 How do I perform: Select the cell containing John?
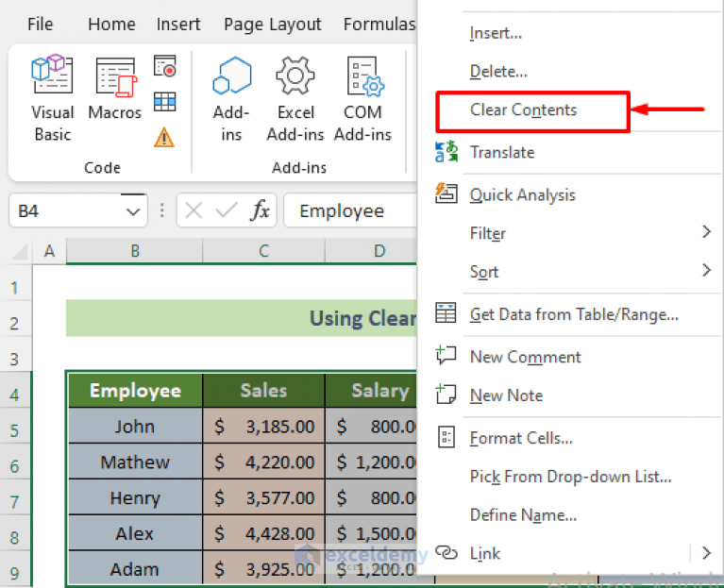[135, 426]
